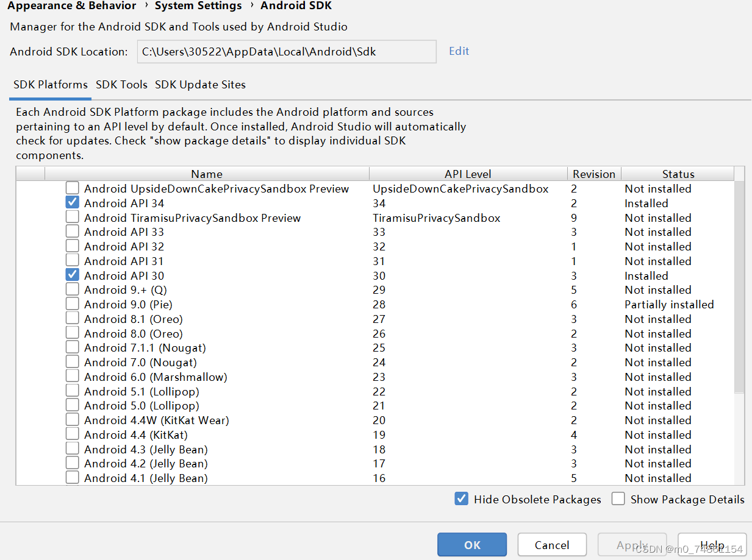Click the Android SDK Location path field
The height and width of the screenshot is (560, 752).
pyautogui.click(x=287, y=51)
